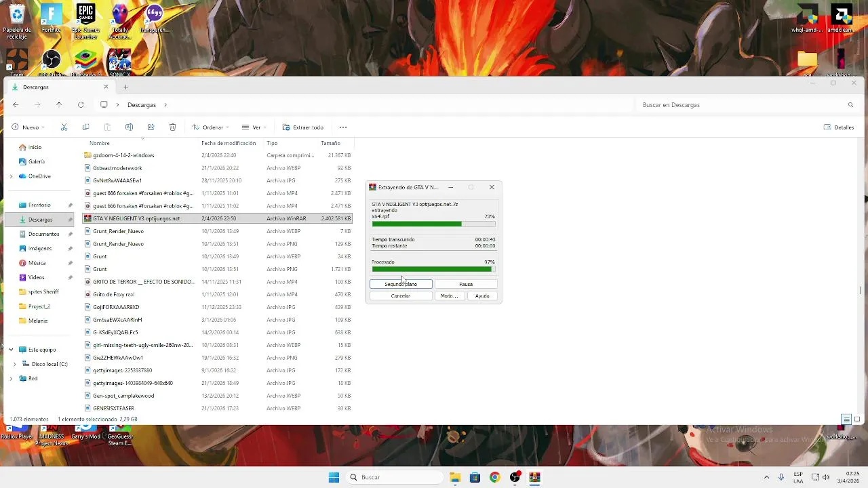
Task: Click the Share icon in Explorer toolbar
Action: 151,127
